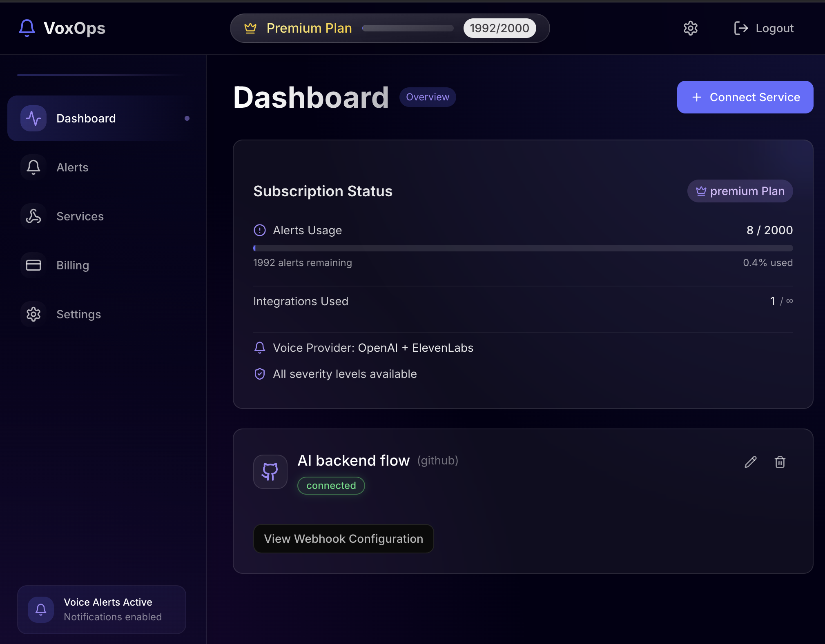Click View Webhook Configuration button
825x644 pixels.
(343, 539)
